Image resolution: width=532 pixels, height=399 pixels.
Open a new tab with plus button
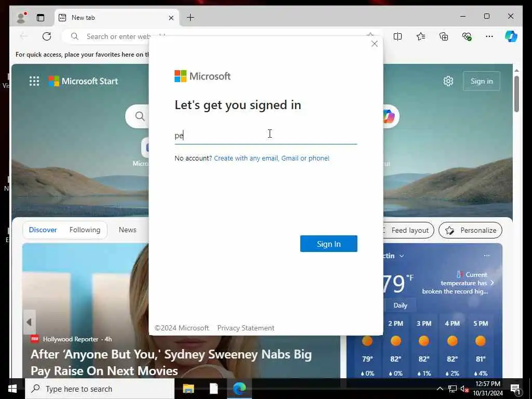[x=191, y=18]
